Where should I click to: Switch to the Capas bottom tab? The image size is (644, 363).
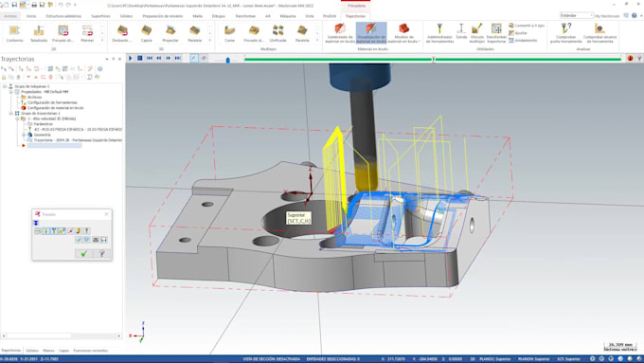pyautogui.click(x=63, y=351)
